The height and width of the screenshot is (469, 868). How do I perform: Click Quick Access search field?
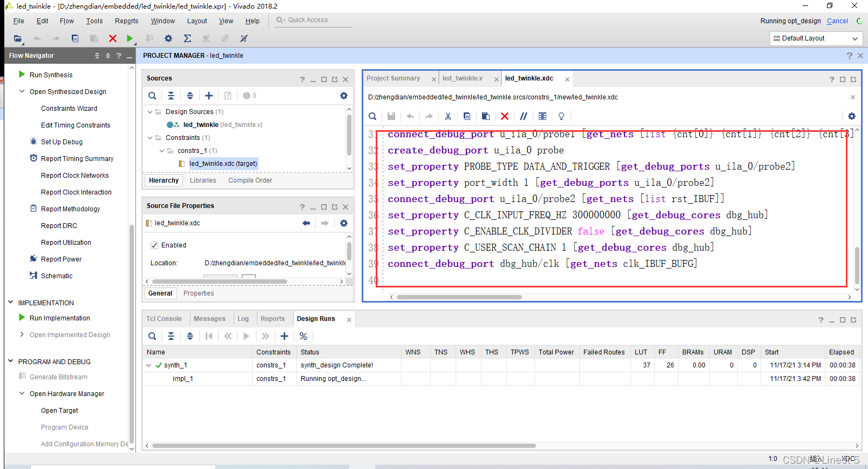click(x=313, y=20)
